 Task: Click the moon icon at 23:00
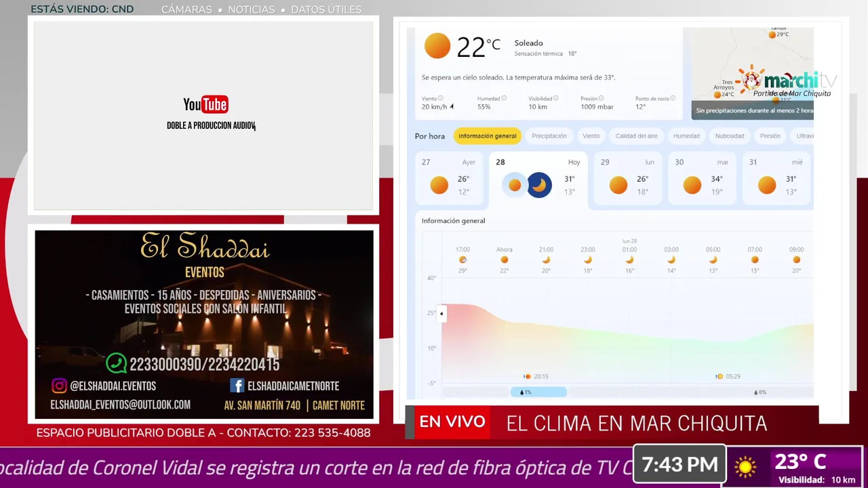588,260
